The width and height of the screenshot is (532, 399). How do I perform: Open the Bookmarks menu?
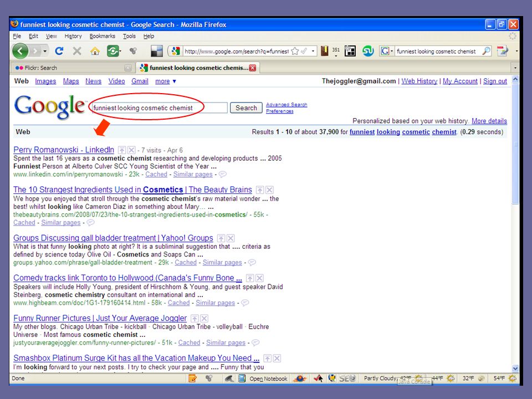[102, 36]
